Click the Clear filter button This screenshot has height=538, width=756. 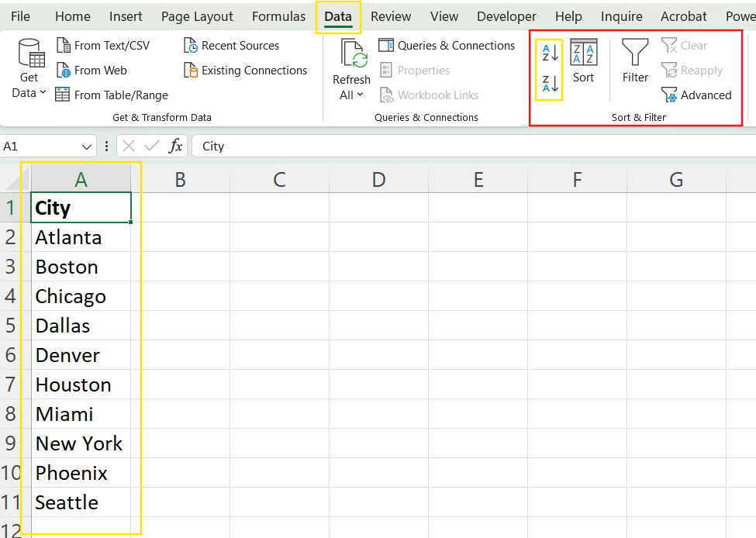pyautogui.click(x=684, y=45)
